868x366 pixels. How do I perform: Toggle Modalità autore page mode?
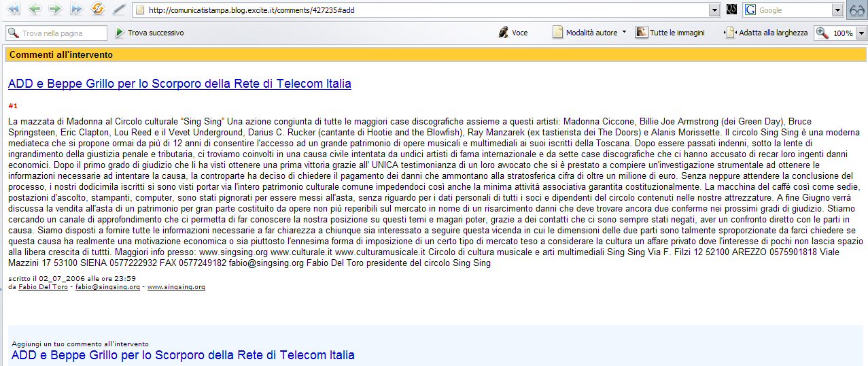tap(589, 33)
